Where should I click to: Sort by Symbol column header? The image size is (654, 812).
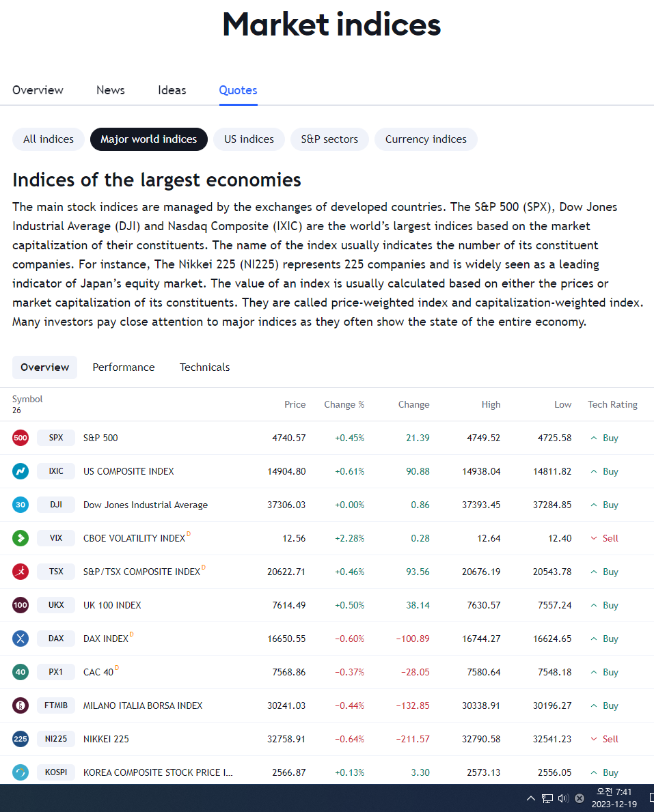[27, 399]
